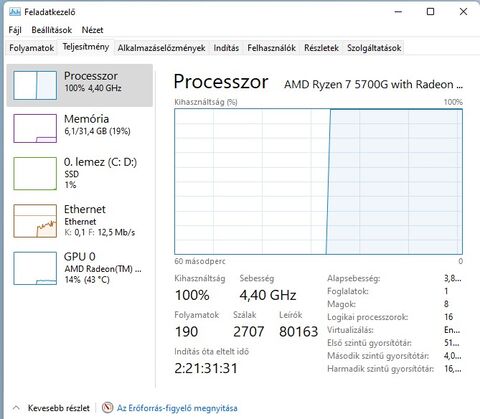The height and width of the screenshot is (419, 480).
Task: Open the Nézet menu
Action: [92, 30]
